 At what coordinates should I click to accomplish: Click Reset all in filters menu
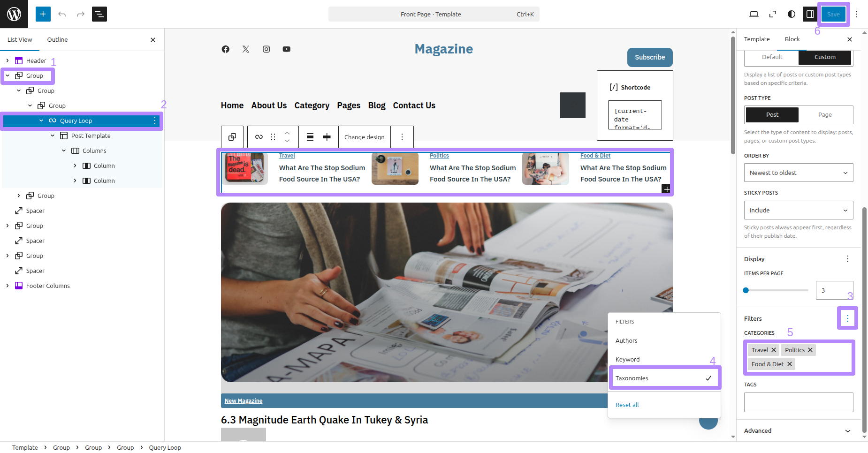627,405
